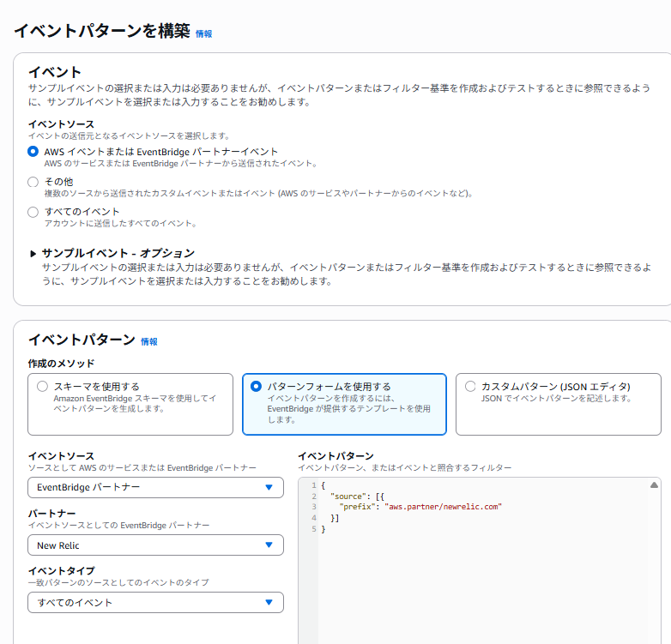Click closing bracket on editor line 4

click(335, 518)
